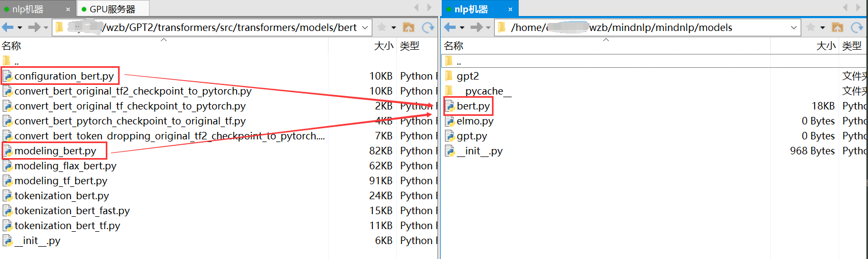
Task: Select convert_bert_original_tf_checkpoint_to_pytorch.py
Action: pyautogui.click(x=130, y=106)
